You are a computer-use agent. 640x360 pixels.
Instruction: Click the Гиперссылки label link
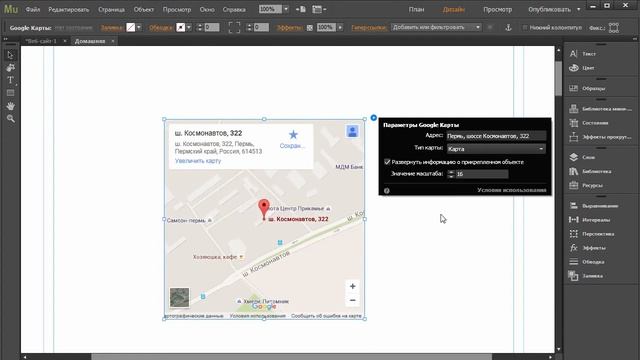pyautogui.click(x=369, y=27)
